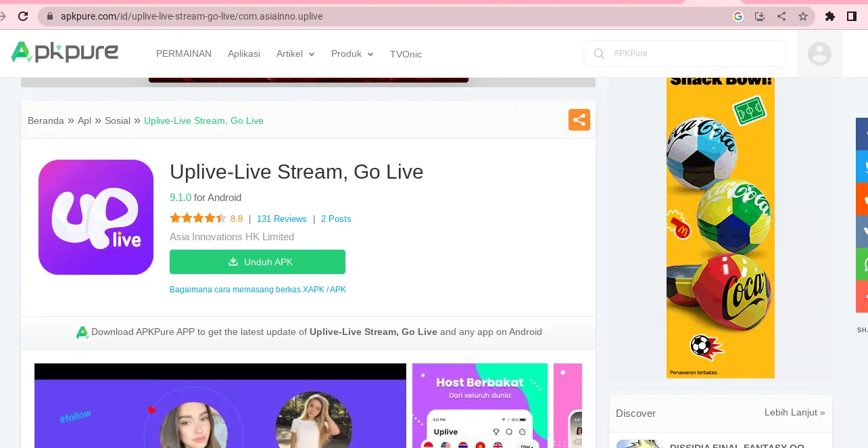Click the Uplive app icon
This screenshot has width=868, height=448.
point(96,217)
